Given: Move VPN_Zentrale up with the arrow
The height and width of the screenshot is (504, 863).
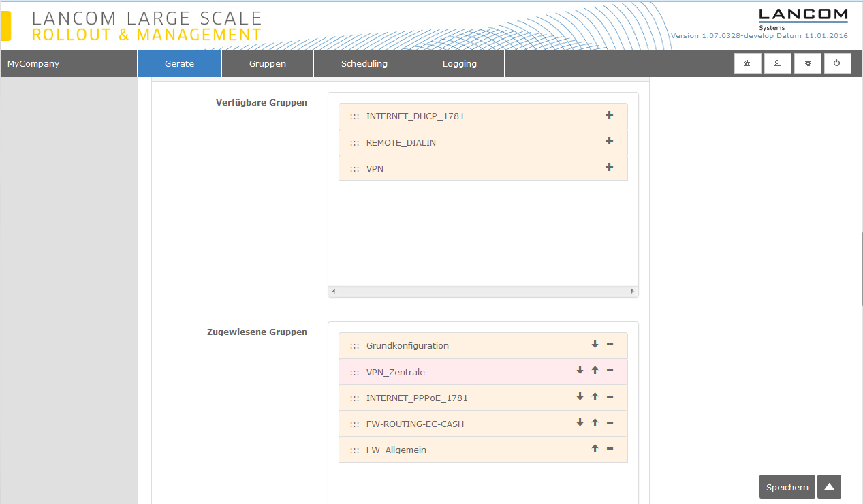Looking at the screenshot, I should (595, 371).
